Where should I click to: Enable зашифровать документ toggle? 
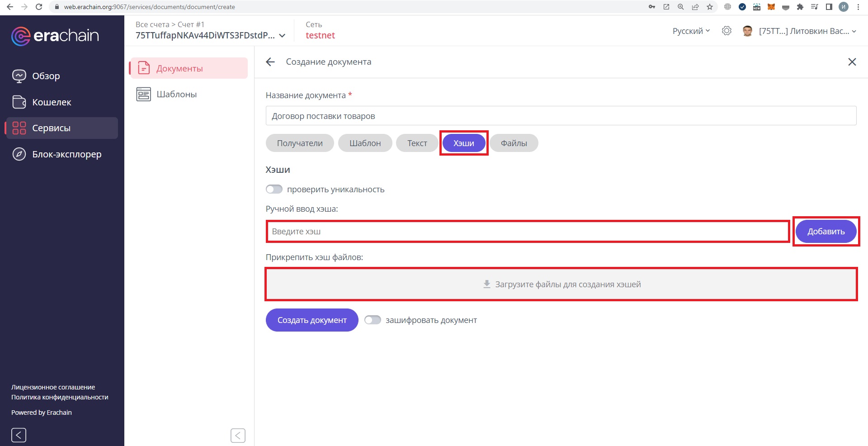[373, 320]
